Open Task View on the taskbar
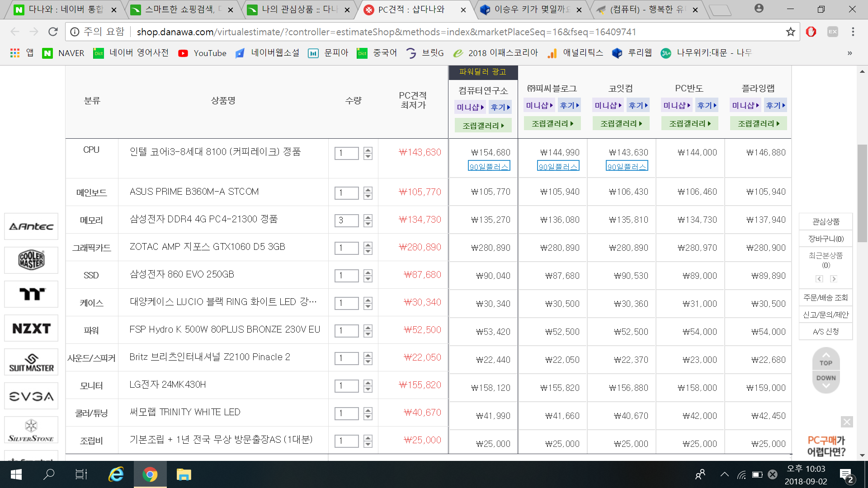868x488 pixels. tap(81, 474)
